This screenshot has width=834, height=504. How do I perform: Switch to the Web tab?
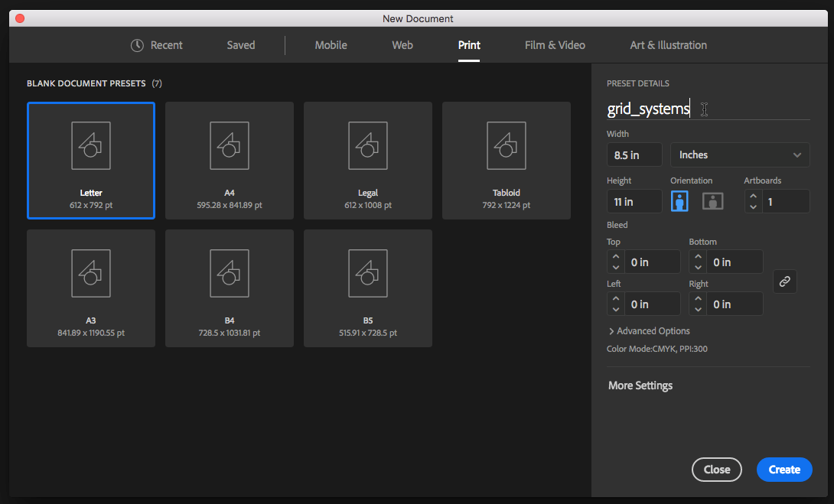pos(402,45)
